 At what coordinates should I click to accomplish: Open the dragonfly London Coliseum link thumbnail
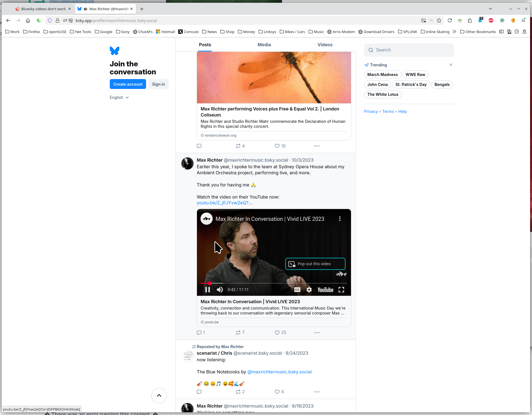tap(274, 78)
